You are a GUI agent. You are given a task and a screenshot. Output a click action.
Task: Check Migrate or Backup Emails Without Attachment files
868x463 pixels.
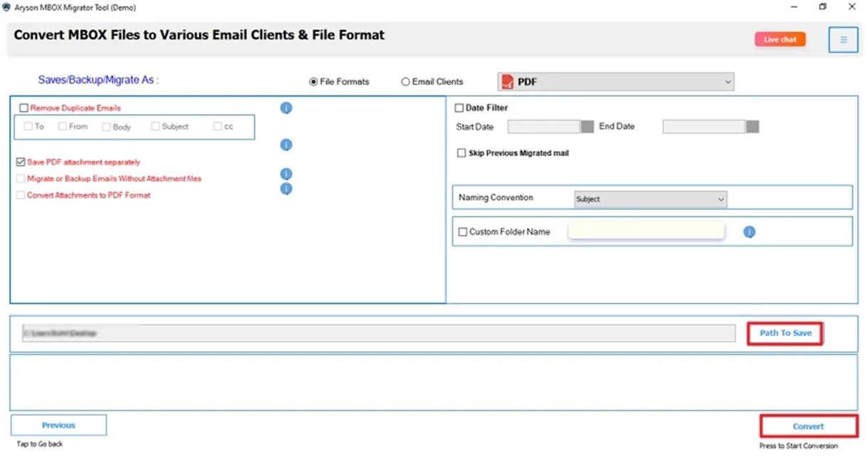tap(21, 179)
